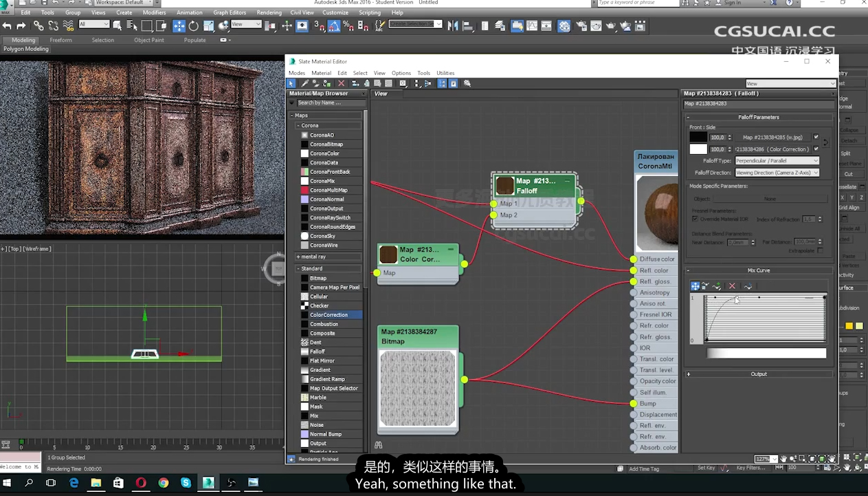Expand the mental ray group
The width and height of the screenshot is (868, 496).
click(x=298, y=257)
